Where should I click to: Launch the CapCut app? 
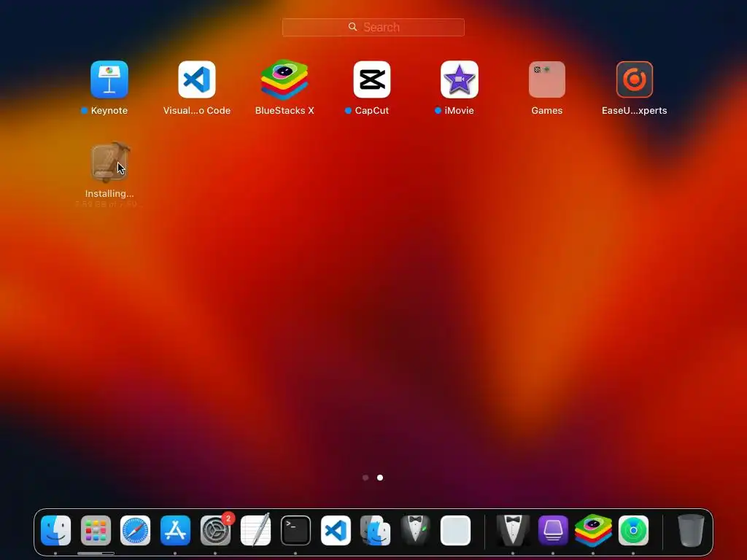[372, 79]
